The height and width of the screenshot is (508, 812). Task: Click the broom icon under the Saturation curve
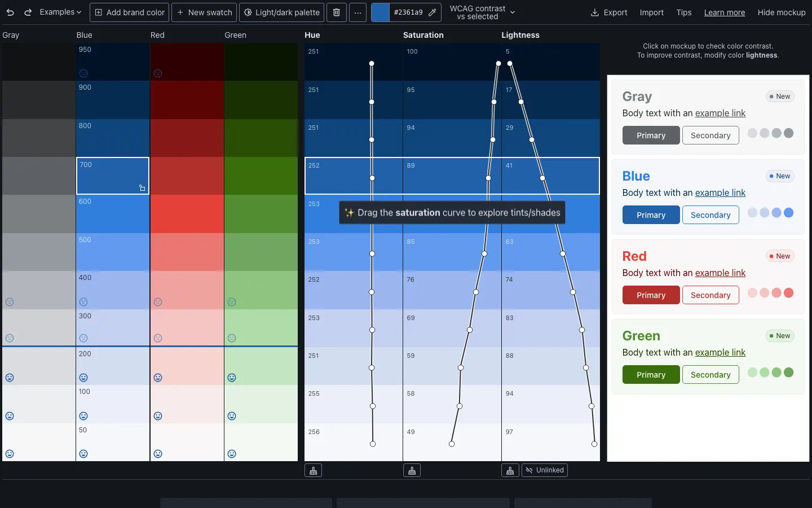click(412, 470)
